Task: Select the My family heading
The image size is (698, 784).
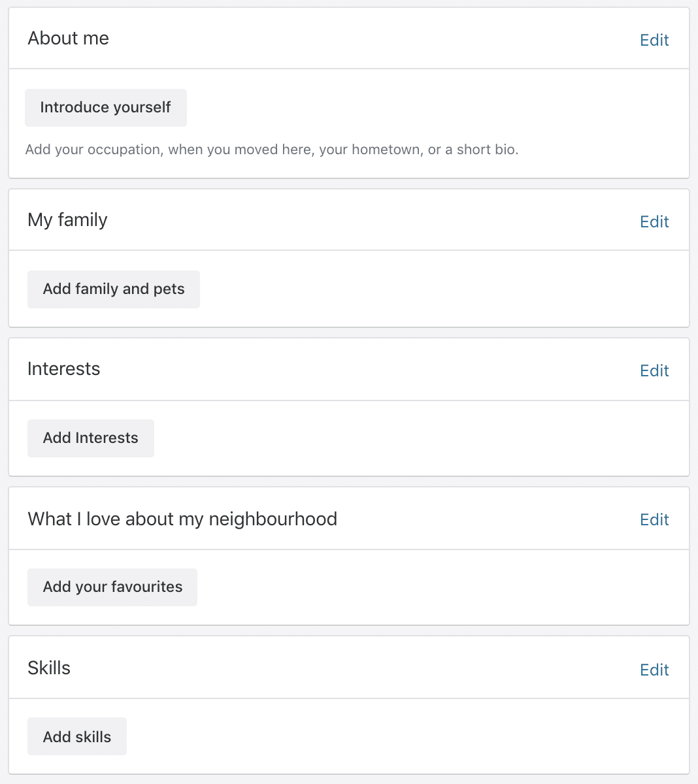Action: tap(67, 220)
